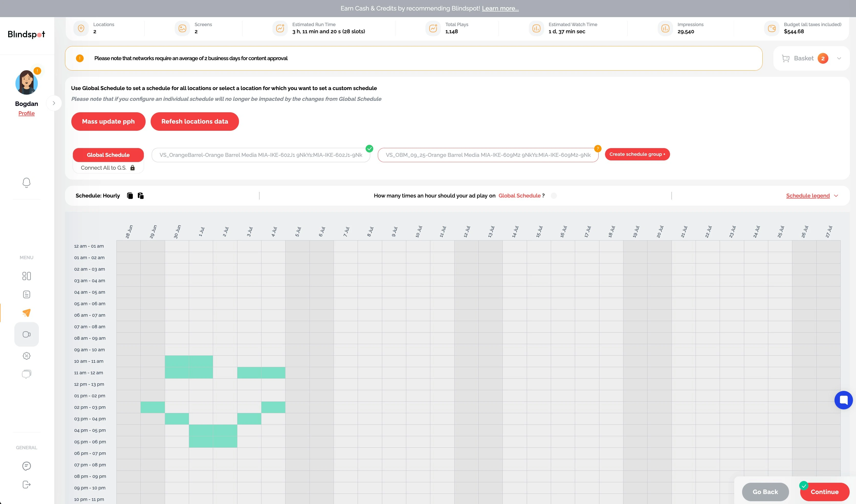The width and height of the screenshot is (856, 504).
Task: Click the green check badge on VS_OrangeBarrel location
Action: click(370, 148)
